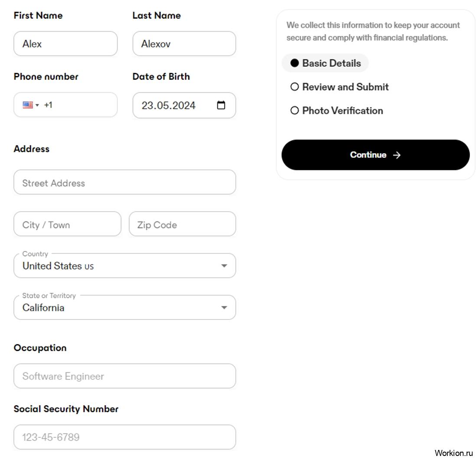Focus the First Name field with Alex
Image resolution: width=476 pixels, height=459 pixels.
tap(65, 44)
